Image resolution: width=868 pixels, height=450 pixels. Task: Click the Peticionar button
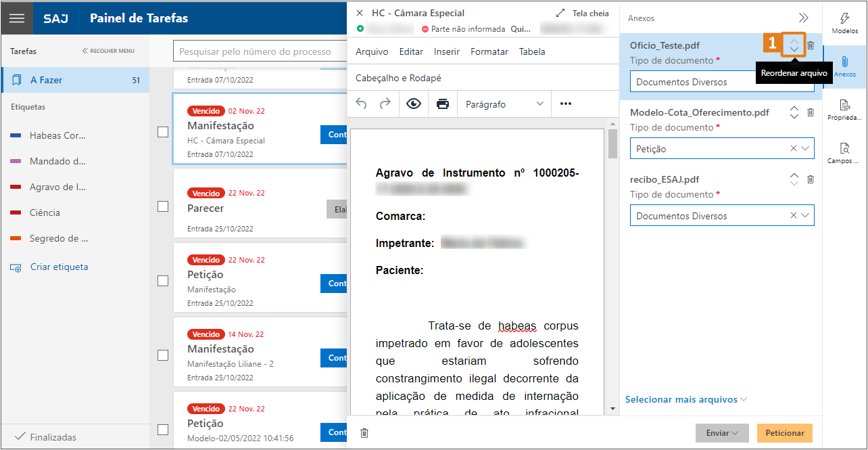click(x=784, y=432)
